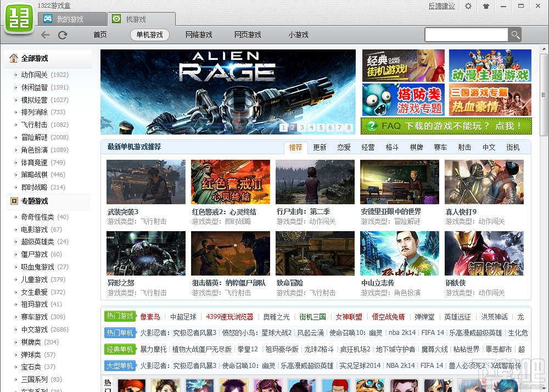Select the 更新 tab

click(320, 147)
